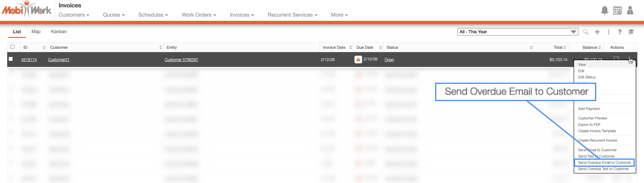
Task: Expand the Recurrent Services menu
Action: click(292, 15)
